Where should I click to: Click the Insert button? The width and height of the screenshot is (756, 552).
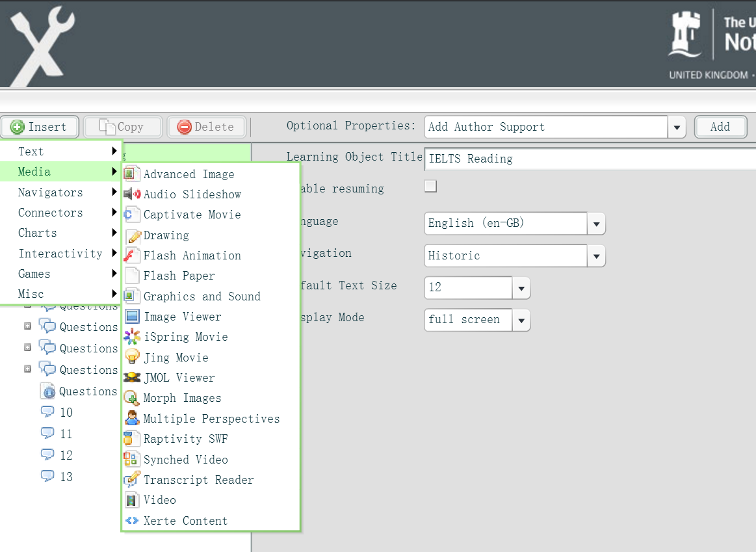[40, 127]
